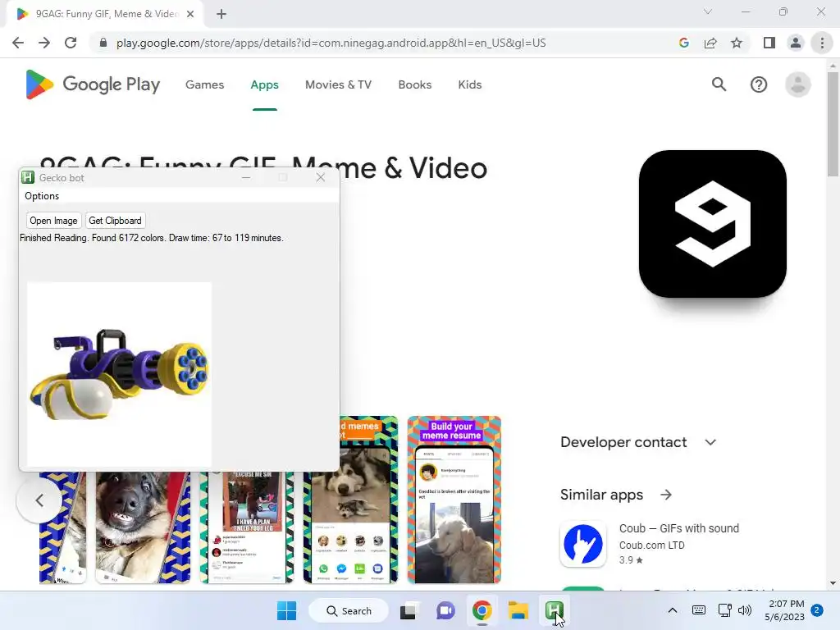Click the Google icon in address bar
The height and width of the screenshot is (630, 840).
point(683,43)
